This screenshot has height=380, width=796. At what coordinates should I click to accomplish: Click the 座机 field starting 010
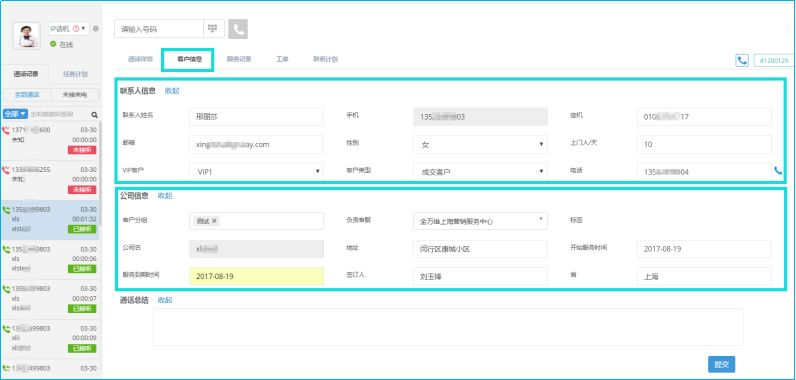[x=704, y=117]
